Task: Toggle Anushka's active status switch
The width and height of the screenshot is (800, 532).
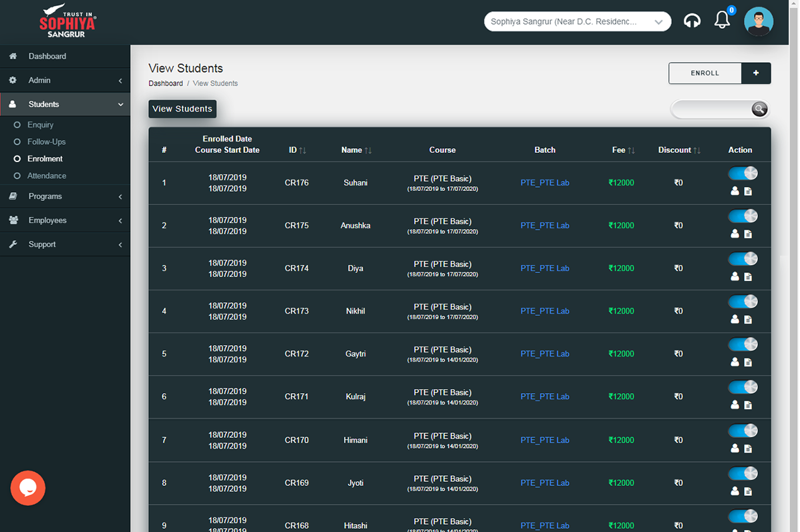Action: (743, 216)
